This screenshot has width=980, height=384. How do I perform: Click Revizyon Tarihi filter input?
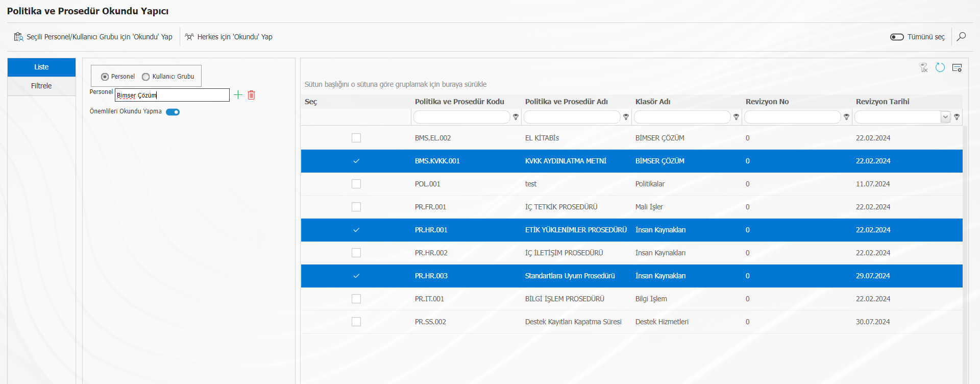[x=898, y=117]
